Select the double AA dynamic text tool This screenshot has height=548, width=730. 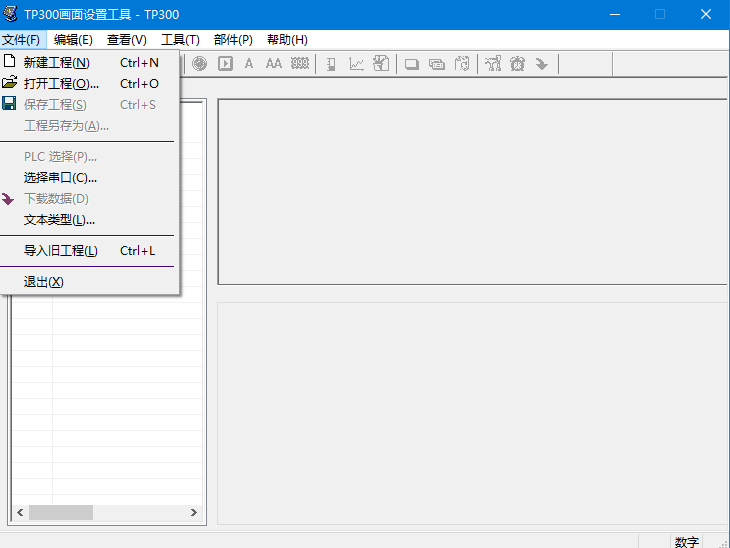[x=273, y=64]
